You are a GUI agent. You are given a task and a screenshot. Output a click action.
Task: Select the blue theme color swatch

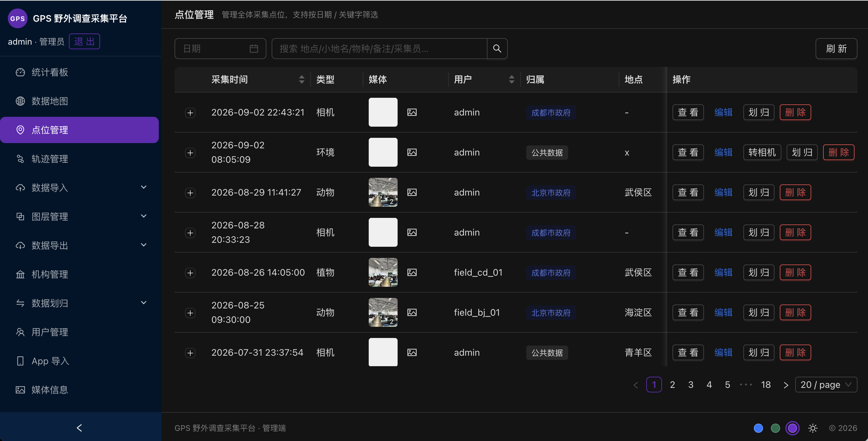click(x=758, y=428)
